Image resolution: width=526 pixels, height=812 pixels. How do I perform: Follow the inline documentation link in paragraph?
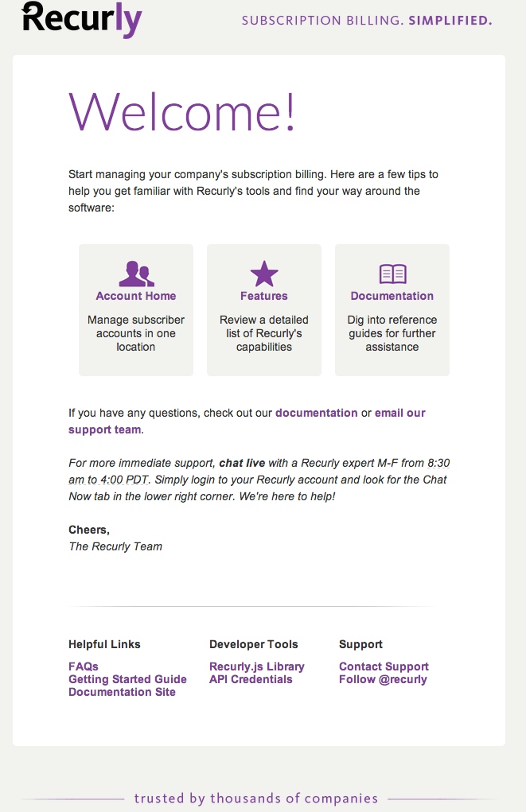tap(316, 413)
